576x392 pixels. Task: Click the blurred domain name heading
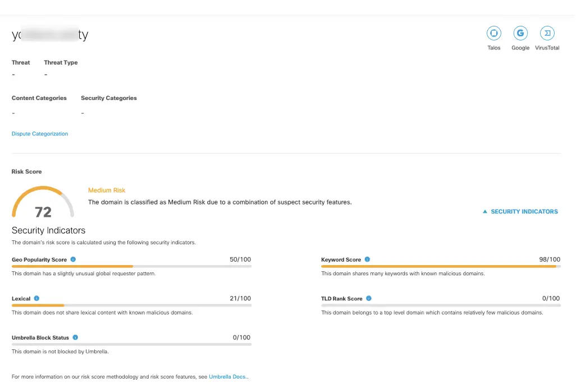click(x=50, y=35)
